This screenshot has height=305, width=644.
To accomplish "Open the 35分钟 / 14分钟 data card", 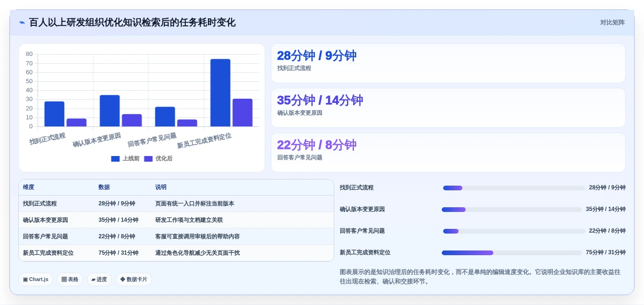I will pos(448,108).
